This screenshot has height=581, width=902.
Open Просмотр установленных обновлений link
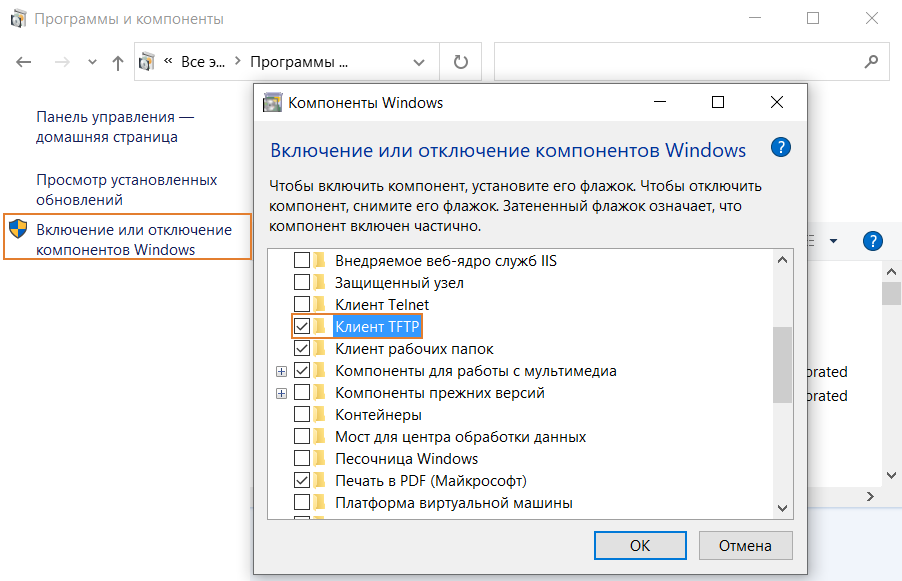pos(126,190)
